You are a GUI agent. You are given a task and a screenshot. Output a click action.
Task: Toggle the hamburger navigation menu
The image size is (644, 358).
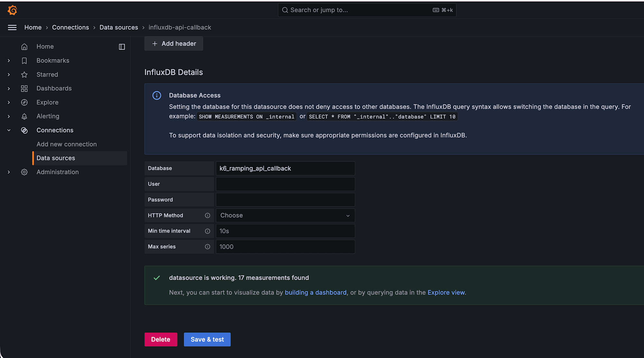(x=12, y=27)
